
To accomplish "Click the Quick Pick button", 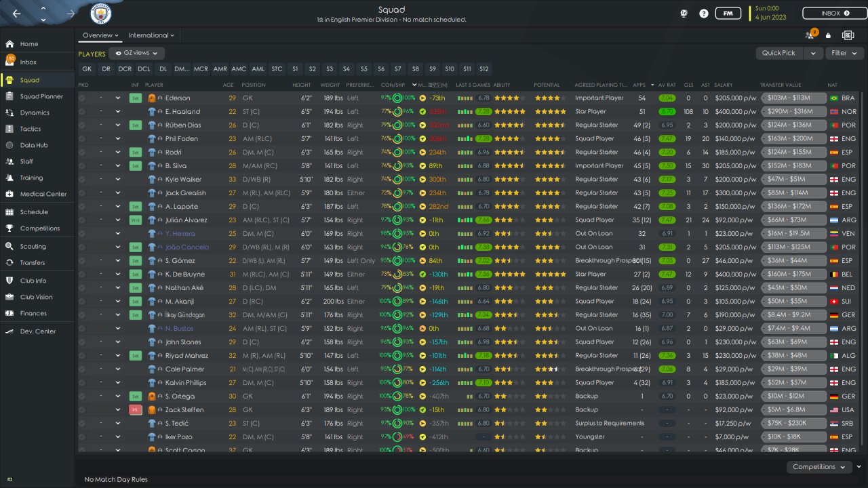I will click(x=779, y=53).
